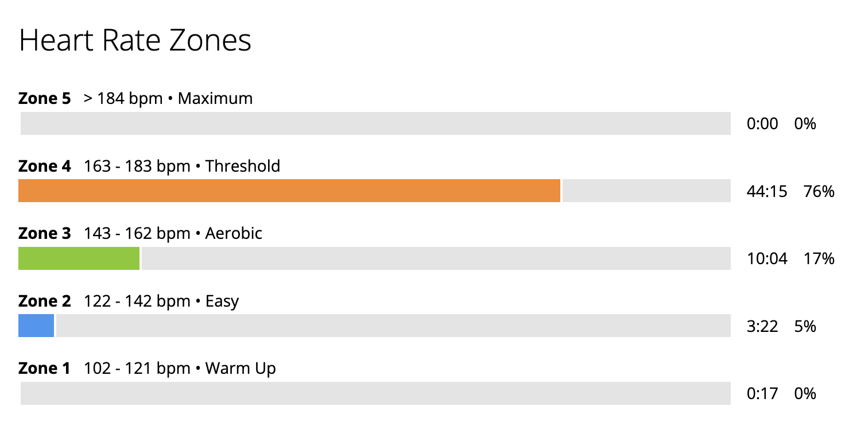Image resolution: width=868 pixels, height=441 pixels.
Task: Click the Zone 5 label
Action: 45,99
